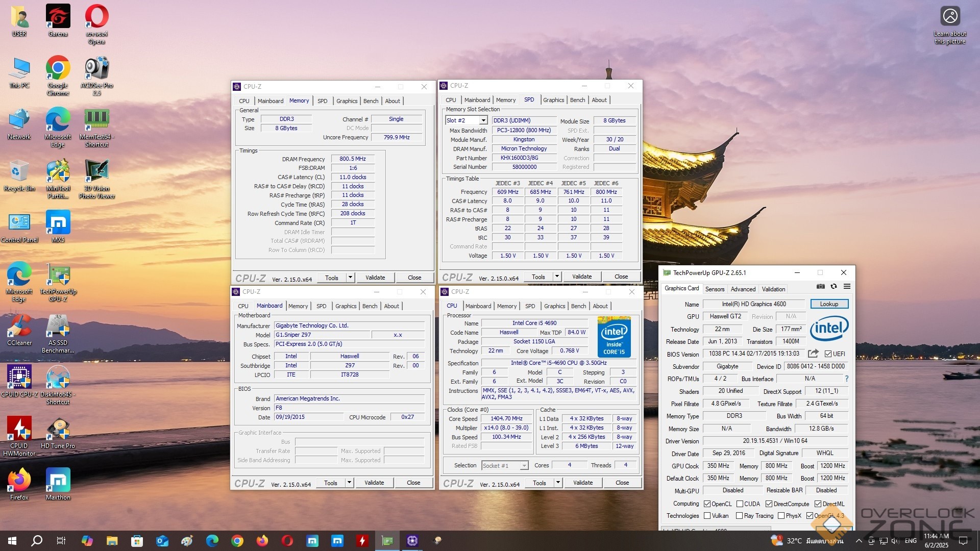This screenshot has width=980, height=551.
Task: Select the MX5 desktop icon
Action: click(x=58, y=227)
